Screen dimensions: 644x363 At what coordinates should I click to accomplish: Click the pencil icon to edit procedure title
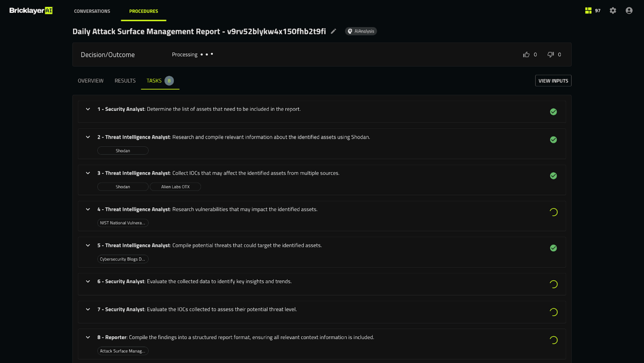coord(334,31)
